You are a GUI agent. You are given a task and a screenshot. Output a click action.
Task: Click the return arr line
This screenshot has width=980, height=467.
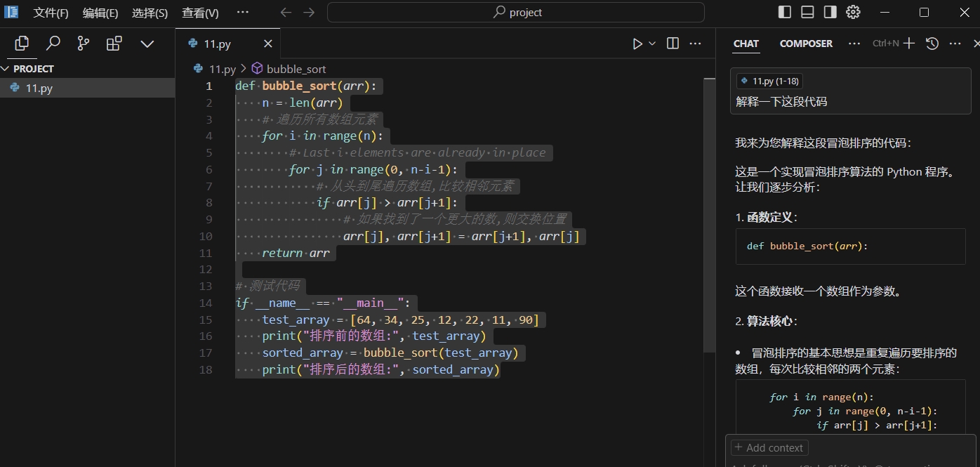(296, 253)
